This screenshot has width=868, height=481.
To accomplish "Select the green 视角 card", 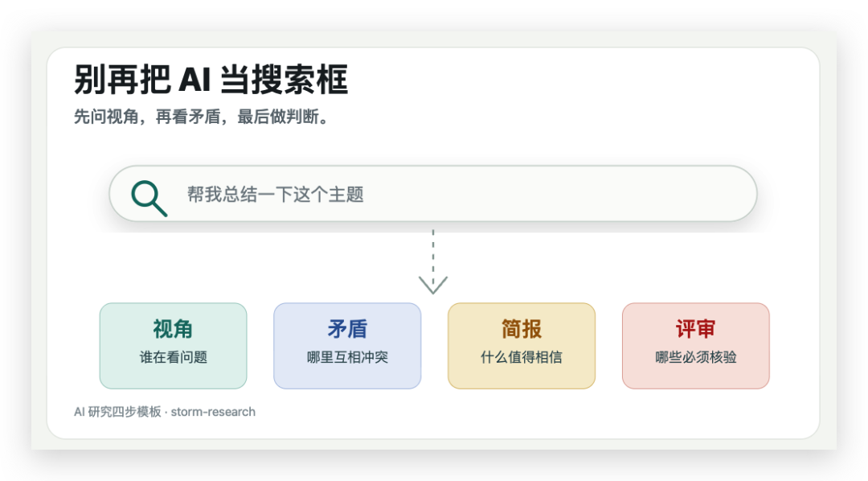I will pos(174,346).
